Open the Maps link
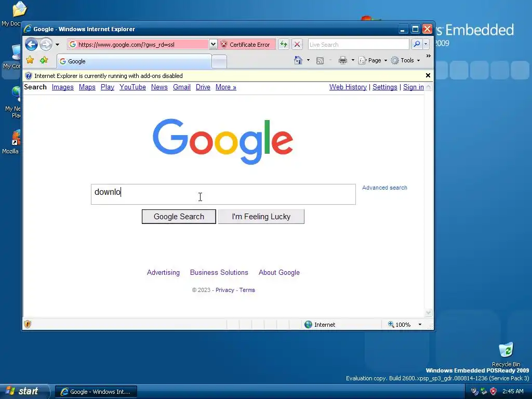Screen dimensions: 532x399 pyautogui.click(x=87, y=87)
